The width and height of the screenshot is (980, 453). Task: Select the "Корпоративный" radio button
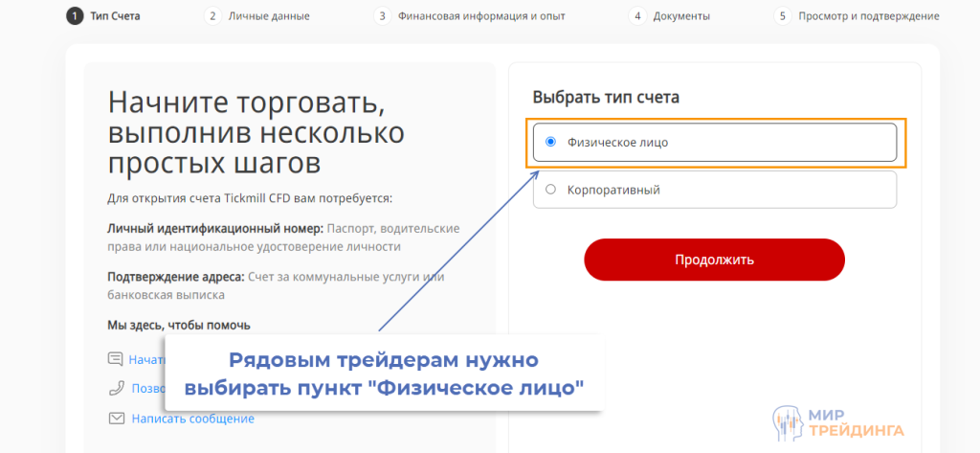pos(550,190)
